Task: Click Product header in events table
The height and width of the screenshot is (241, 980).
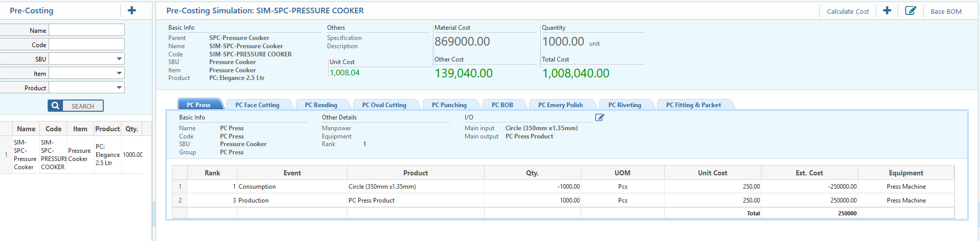Action: coord(416,173)
